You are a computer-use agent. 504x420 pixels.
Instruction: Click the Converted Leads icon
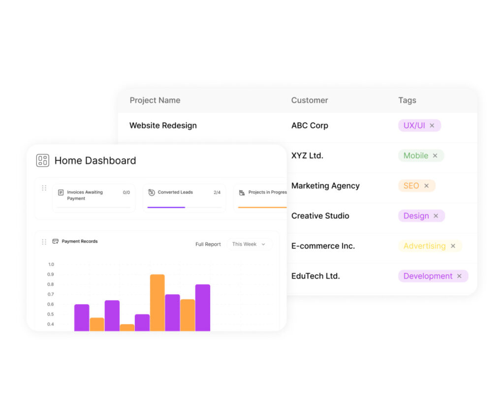[x=152, y=193]
